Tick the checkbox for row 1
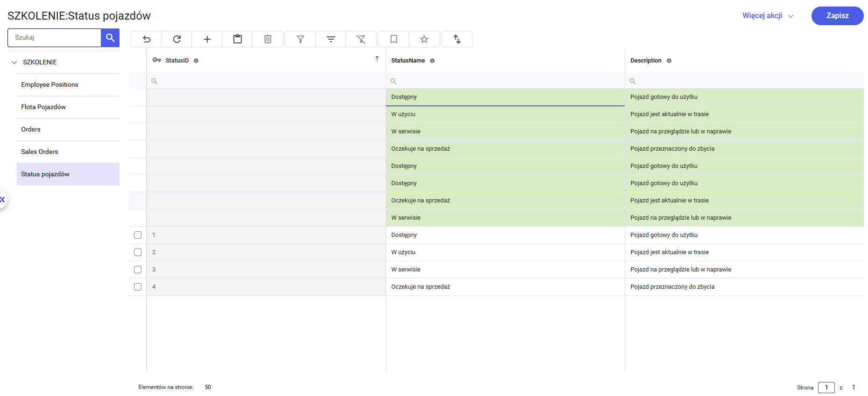Viewport: 868px width, 396px height. click(138, 235)
